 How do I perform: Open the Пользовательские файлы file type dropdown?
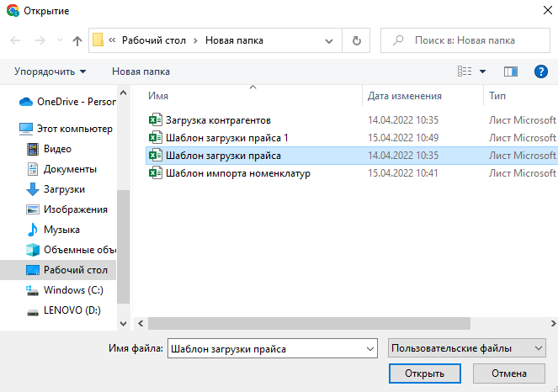(467, 347)
